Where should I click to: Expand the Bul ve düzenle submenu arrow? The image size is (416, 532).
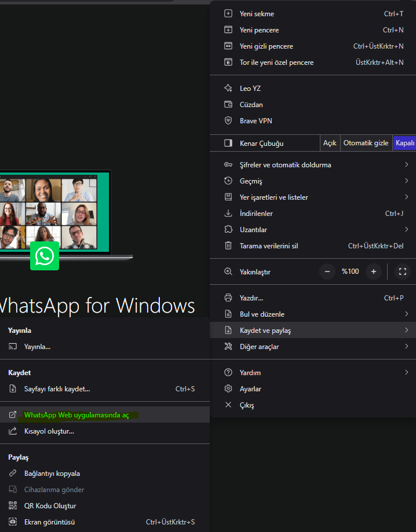click(407, 314)
